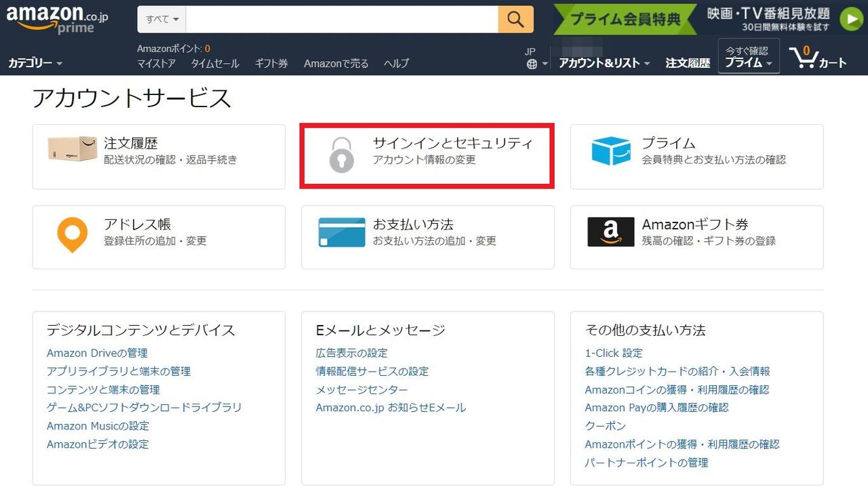Open クーポン link
868x500 pixels.
click(606, 426)
